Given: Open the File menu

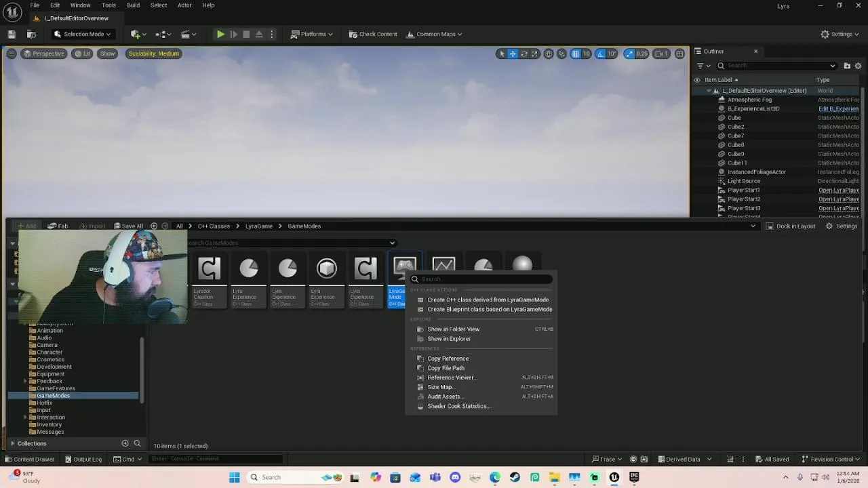Looking at the screenshot, I should pos(35,5).
